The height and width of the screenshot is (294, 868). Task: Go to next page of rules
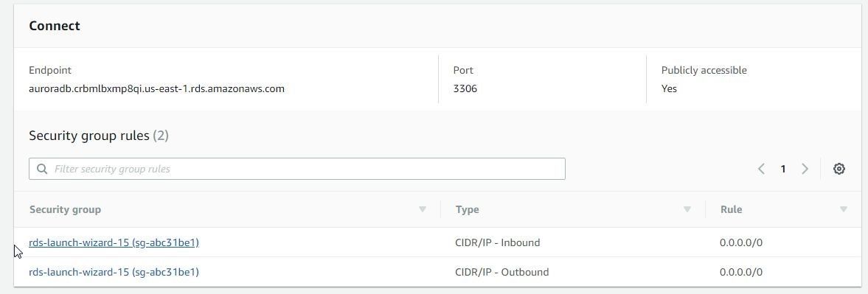coord(805,169)
